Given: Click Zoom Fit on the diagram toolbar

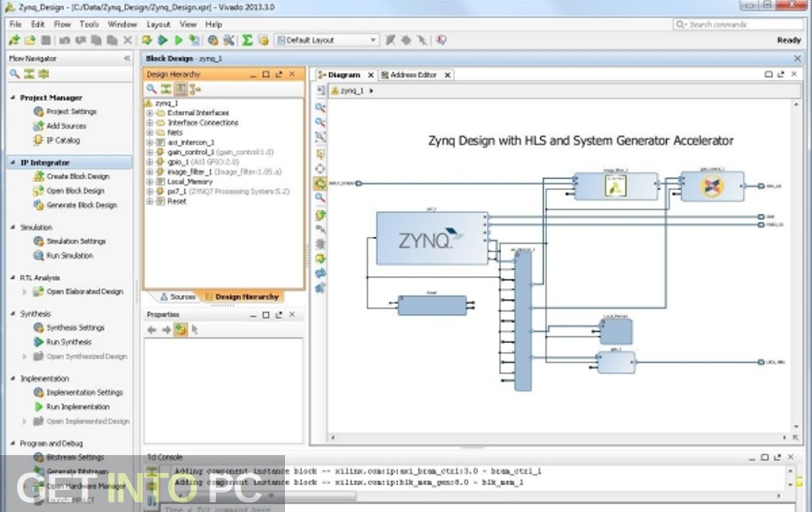Looking at the screenshot, I should pos(321,137).
